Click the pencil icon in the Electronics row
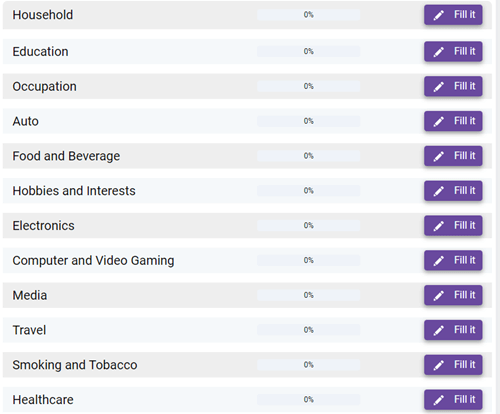The width and height of the screenshot is (500, 414). point(439,226)
